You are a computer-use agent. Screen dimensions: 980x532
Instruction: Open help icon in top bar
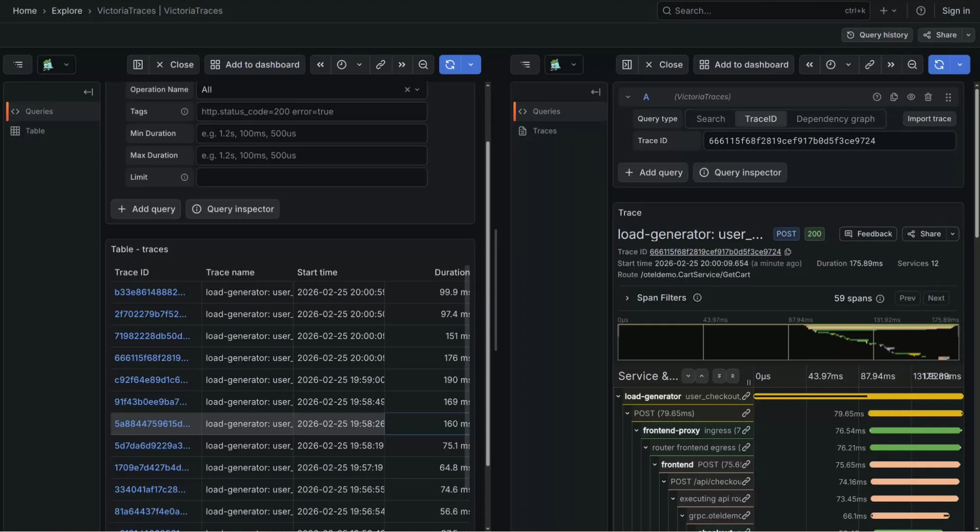(921, 11)
